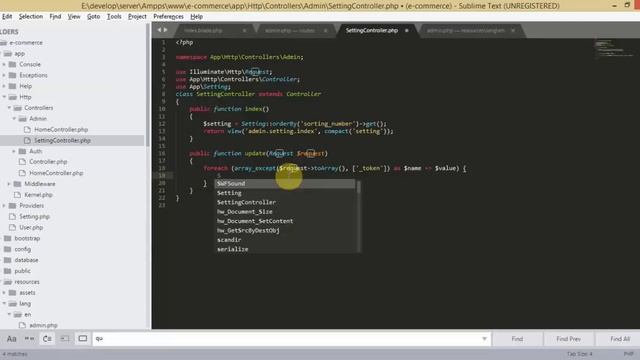Screen dimensions: 640x360
Task: Click the Tab Size 4 status entry
Action: click(579, 354)
